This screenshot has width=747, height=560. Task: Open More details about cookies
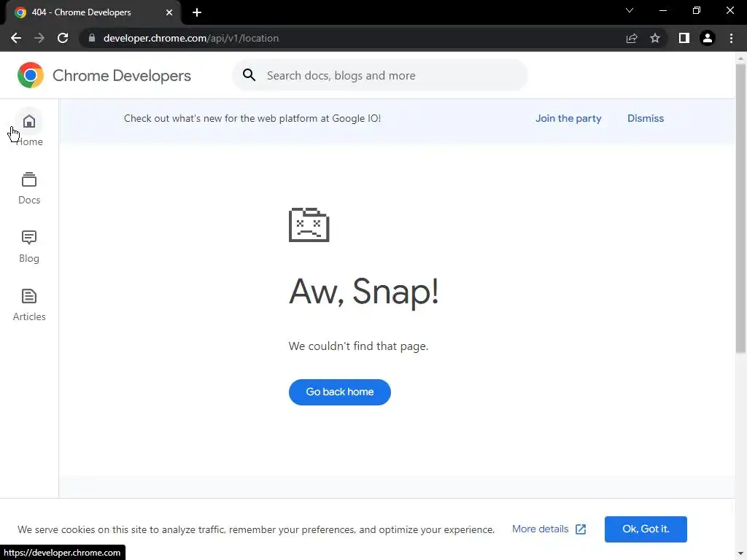coord(549,529)
